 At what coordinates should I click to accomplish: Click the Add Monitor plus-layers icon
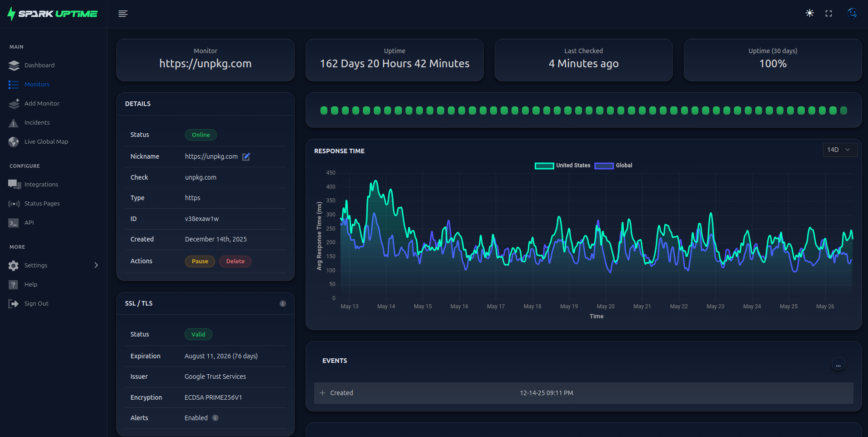14,104
